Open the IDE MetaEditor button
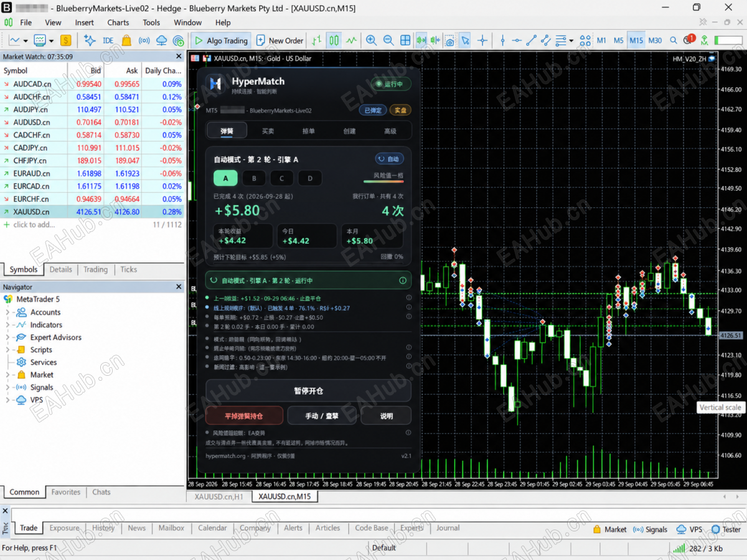 [x=108, y=40]
